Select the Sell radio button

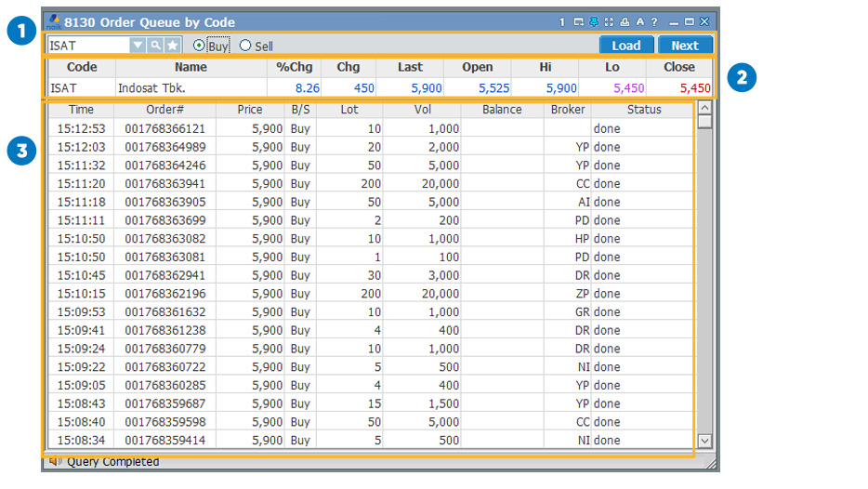tap(245, 46)
